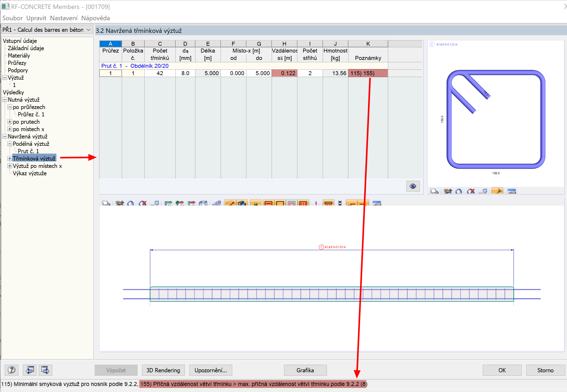Image resolution: width=567 pixels, height=392 pixels.
Task: Open the Nastavení menu
Action: click(x=64, y=18)
